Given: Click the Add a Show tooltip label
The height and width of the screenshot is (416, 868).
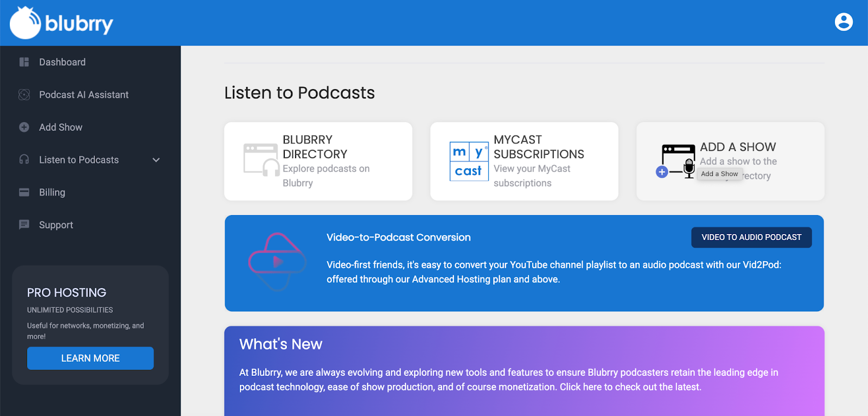Looking at the screenshot, I should 719,174.
